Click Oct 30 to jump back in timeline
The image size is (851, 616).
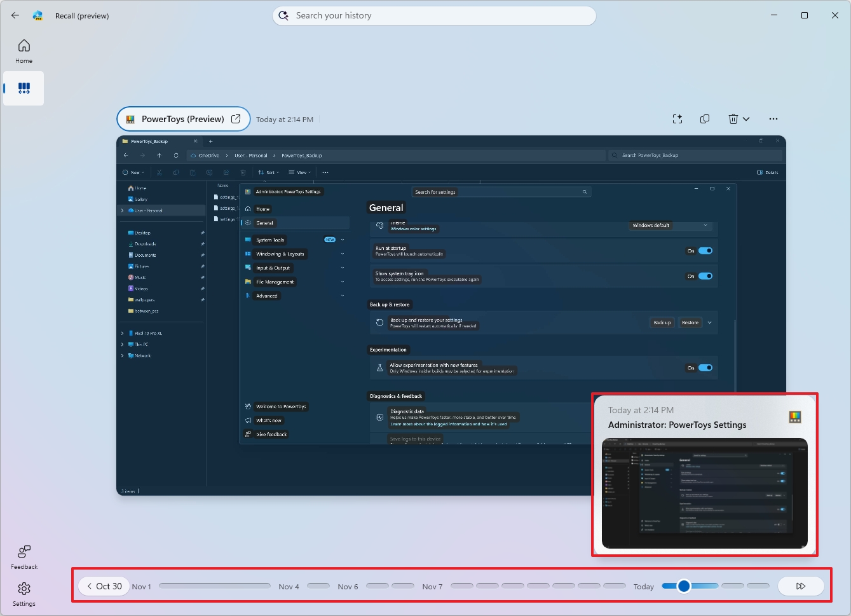(104, 585)
